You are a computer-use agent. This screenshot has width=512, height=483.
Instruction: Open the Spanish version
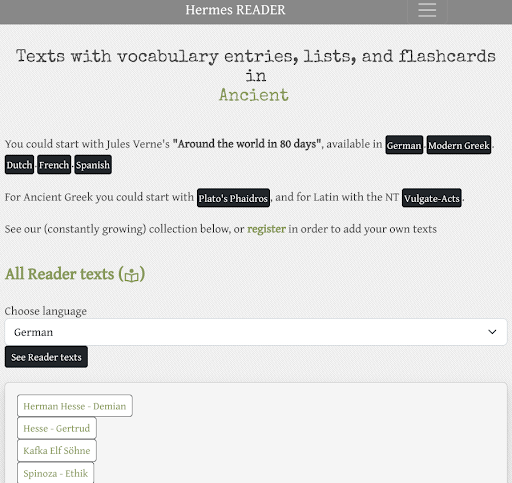pos(93,165)
